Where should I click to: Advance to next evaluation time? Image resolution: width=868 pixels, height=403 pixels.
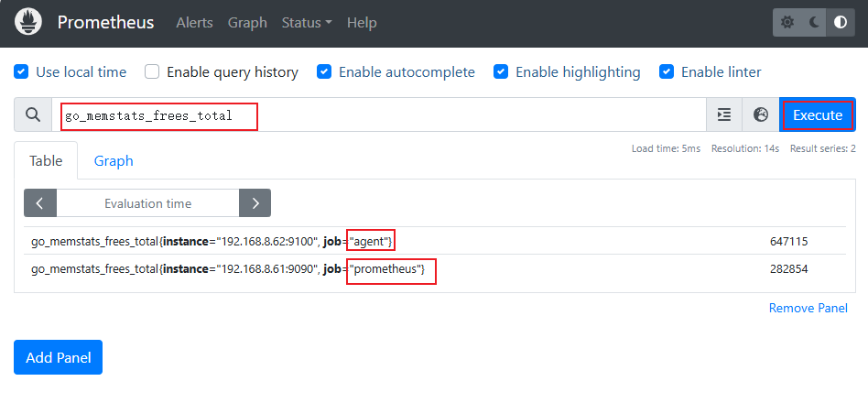pyautogui.click(x=255, y=203)
